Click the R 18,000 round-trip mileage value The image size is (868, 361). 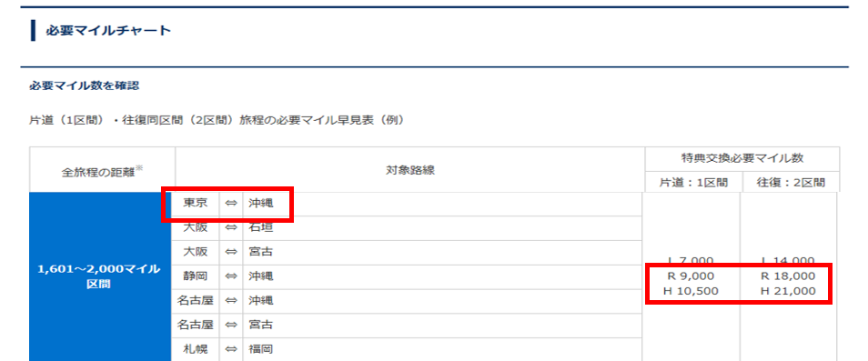pos(788,276)
